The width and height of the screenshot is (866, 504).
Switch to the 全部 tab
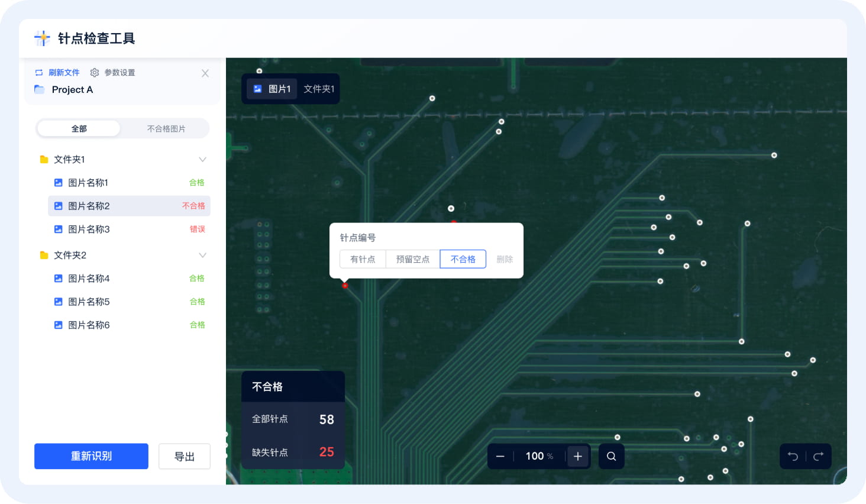79,129
